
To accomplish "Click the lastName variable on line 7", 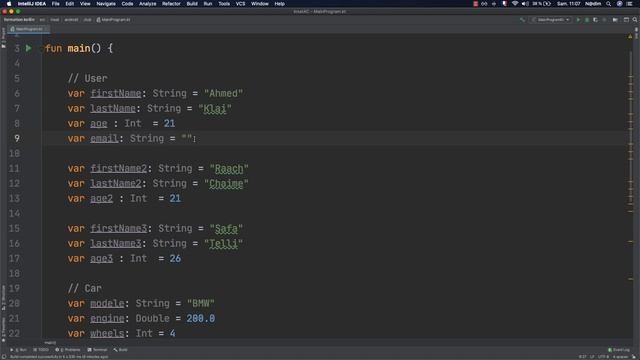I will [x=113, y=109].
